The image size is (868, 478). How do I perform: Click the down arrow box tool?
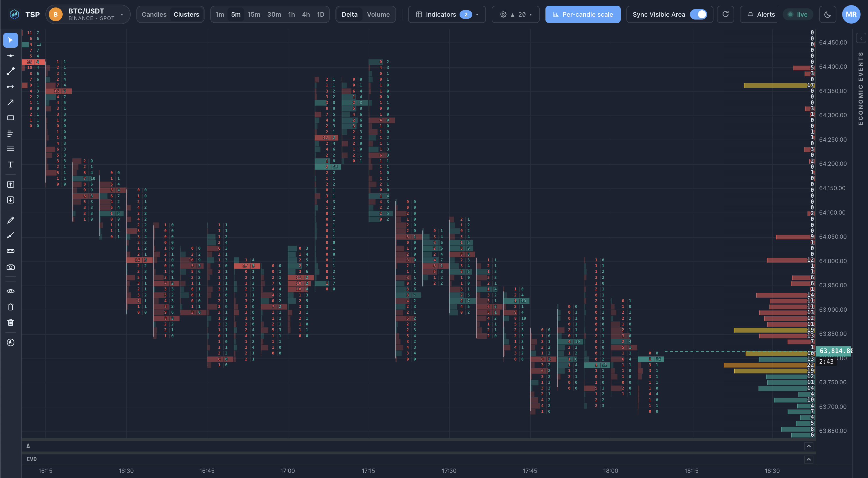pos(10,200)
